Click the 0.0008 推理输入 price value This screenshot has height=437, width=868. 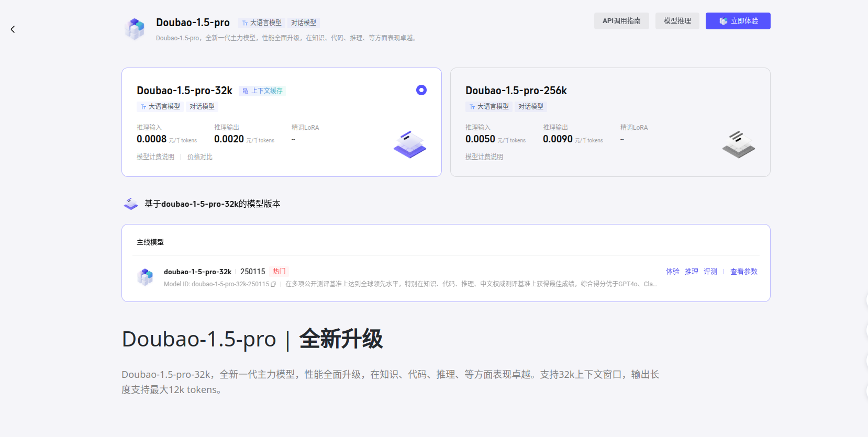152,139
